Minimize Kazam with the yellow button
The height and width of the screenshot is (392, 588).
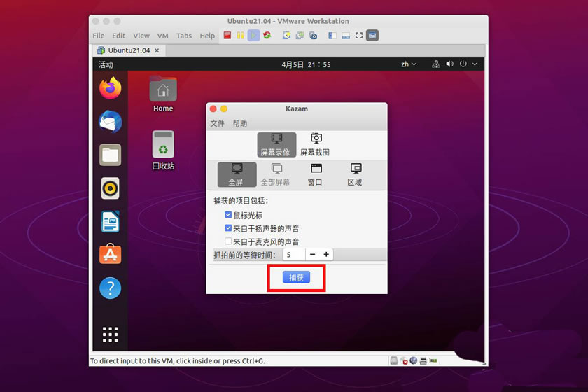point(224,108)
